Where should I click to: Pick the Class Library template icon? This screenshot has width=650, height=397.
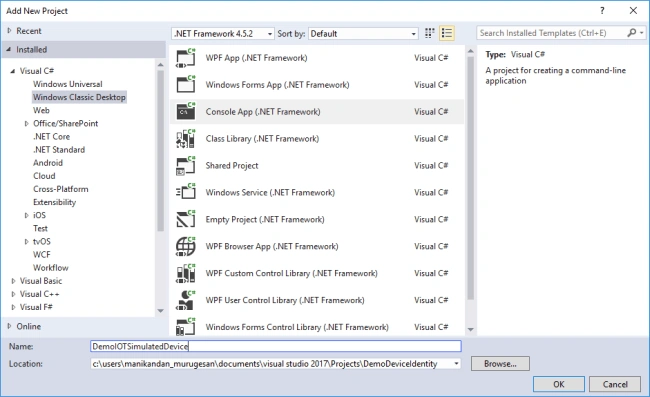185,138
